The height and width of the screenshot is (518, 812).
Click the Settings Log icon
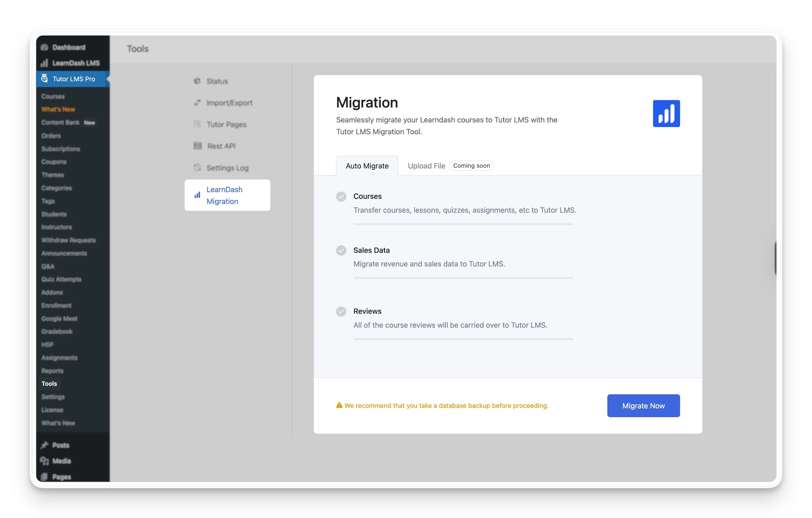[197, 167]
